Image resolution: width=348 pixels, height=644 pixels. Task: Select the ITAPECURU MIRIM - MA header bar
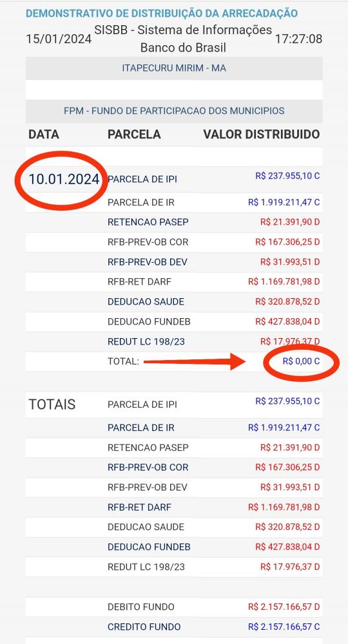(x=174, y=68)
